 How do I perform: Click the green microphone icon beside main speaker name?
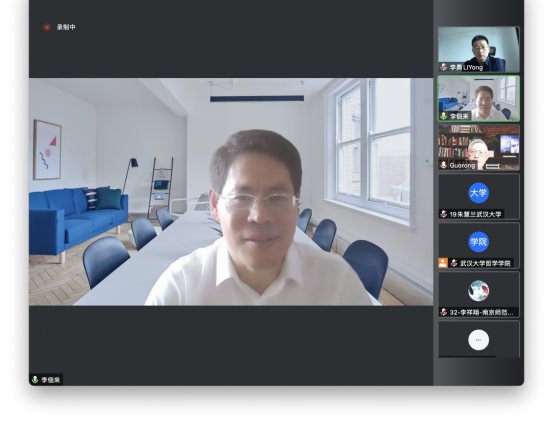(x=35, y=380)
